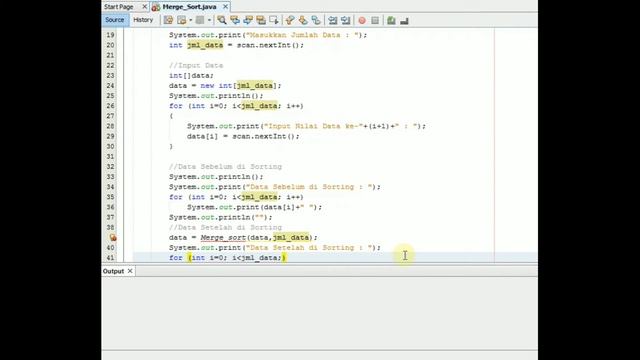
Task: Click the "Input Nilai Data ke-" print line
Action: pyautogui.click(x=306, y=126)
